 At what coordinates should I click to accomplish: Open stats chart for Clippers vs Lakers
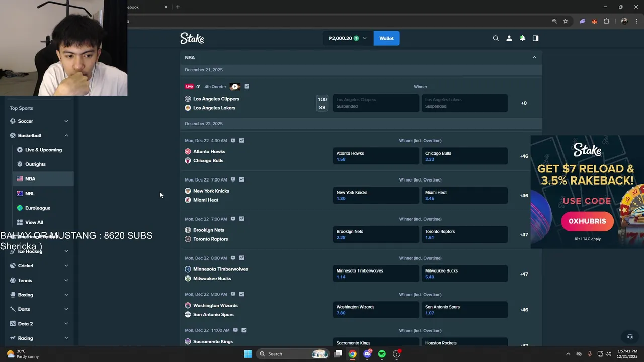(x=246, y=86)
